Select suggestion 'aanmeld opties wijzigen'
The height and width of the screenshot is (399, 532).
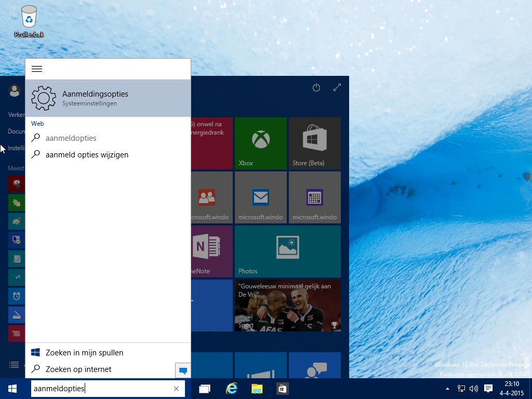[108, 155]
